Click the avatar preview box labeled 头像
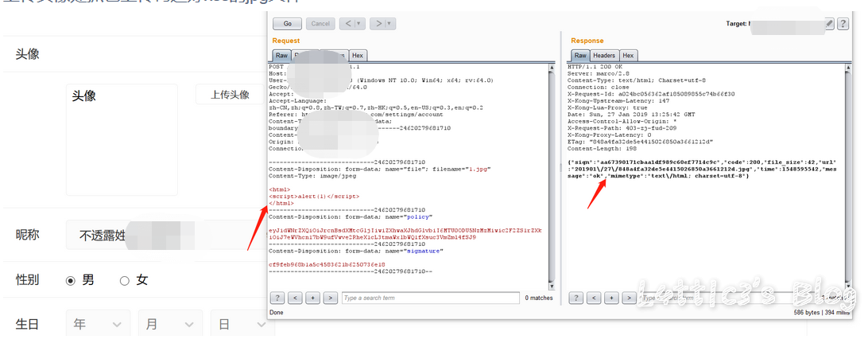The image size is (868, 355). coord(122,140)
